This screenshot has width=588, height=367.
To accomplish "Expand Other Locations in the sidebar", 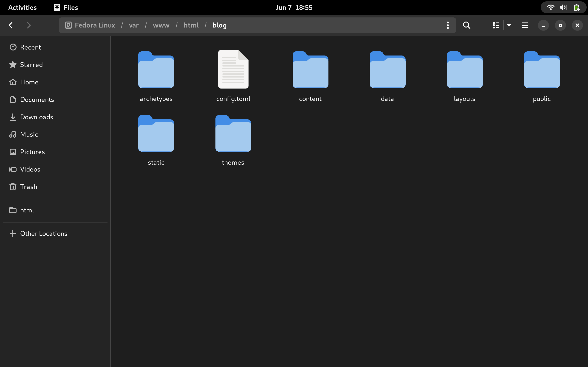I will coord(44,234).
